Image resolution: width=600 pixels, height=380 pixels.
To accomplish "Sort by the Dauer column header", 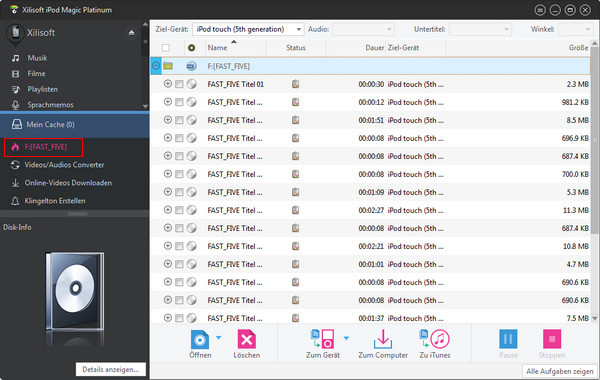I will 375,48.
